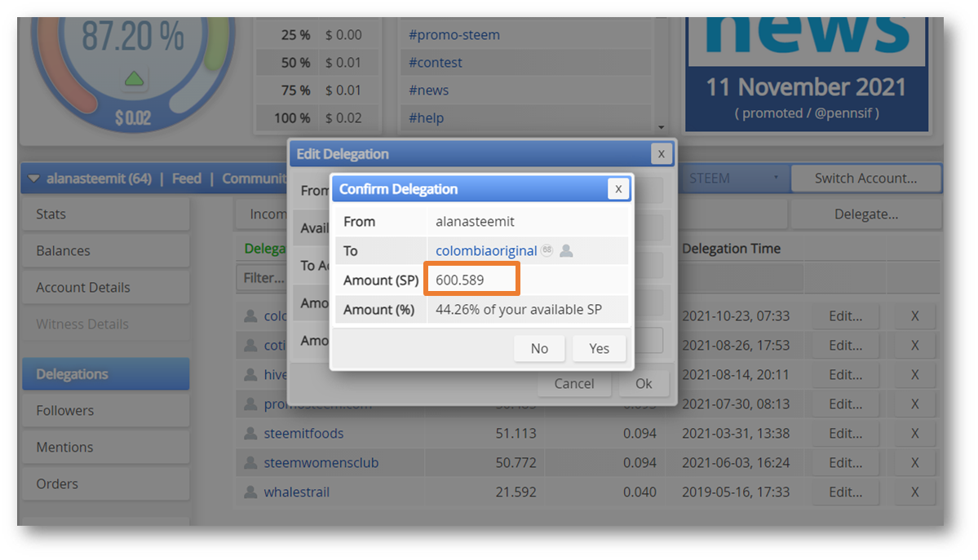The height and width of the screenshot is (560, 978).
Task: Click reputation badge next to colombiaoriginal
Action: pyautogui.click(x=547, y=250)
